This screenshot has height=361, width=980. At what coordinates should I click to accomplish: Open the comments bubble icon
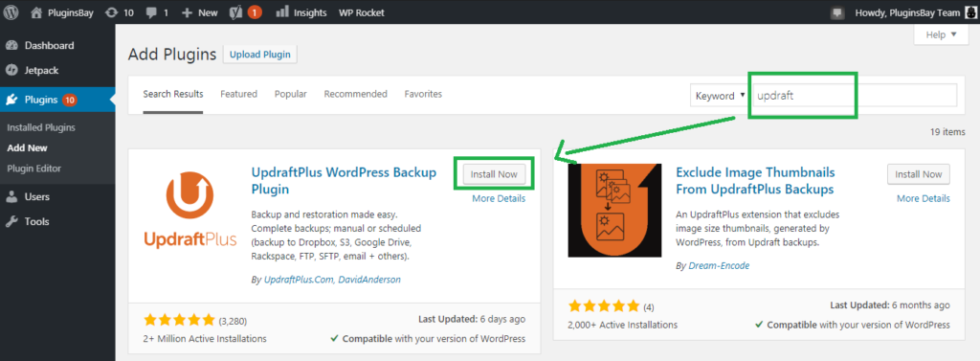[x=157, y=12]
